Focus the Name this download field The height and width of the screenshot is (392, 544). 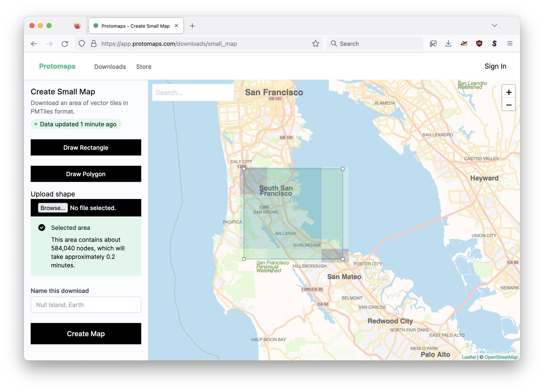86,305
